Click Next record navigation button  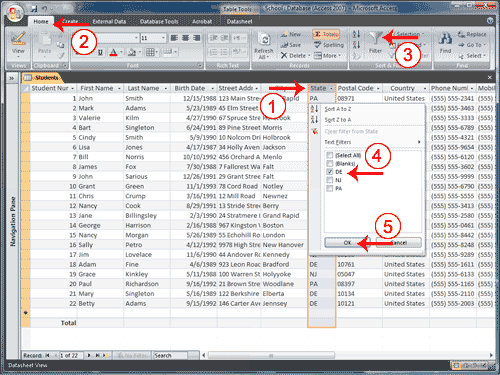89,355
